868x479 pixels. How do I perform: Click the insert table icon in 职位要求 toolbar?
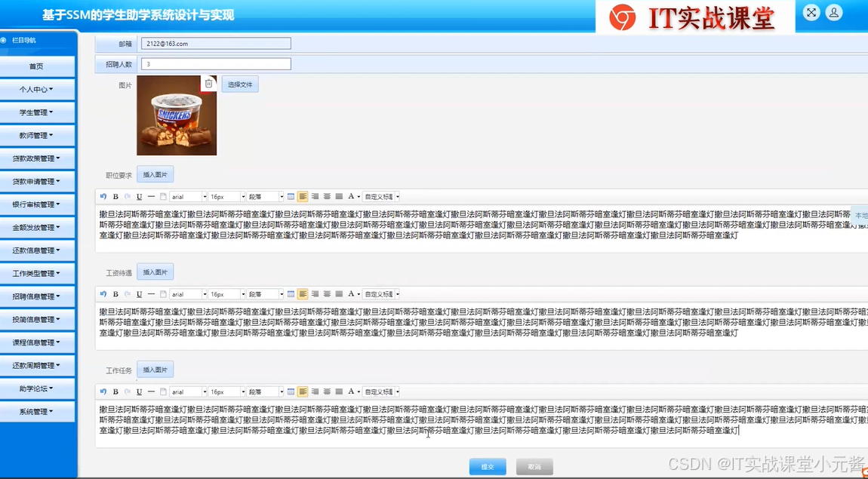[x=291, y=196]
